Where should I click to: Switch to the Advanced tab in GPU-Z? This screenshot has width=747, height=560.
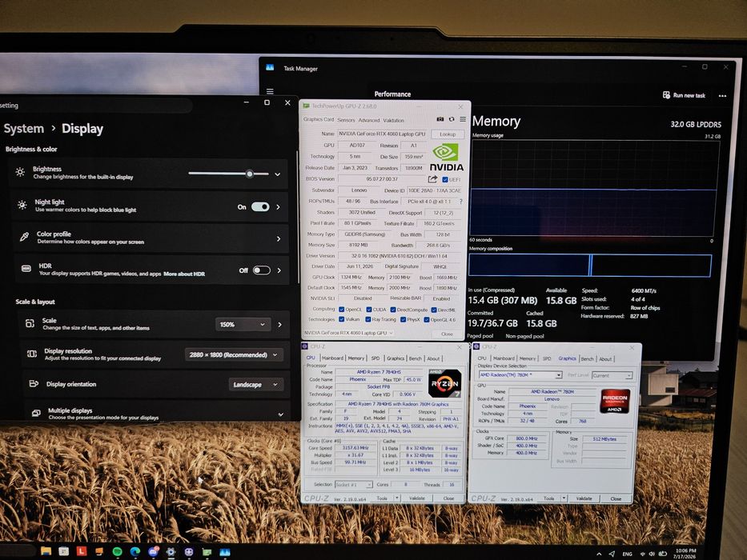tap(369, 121)
